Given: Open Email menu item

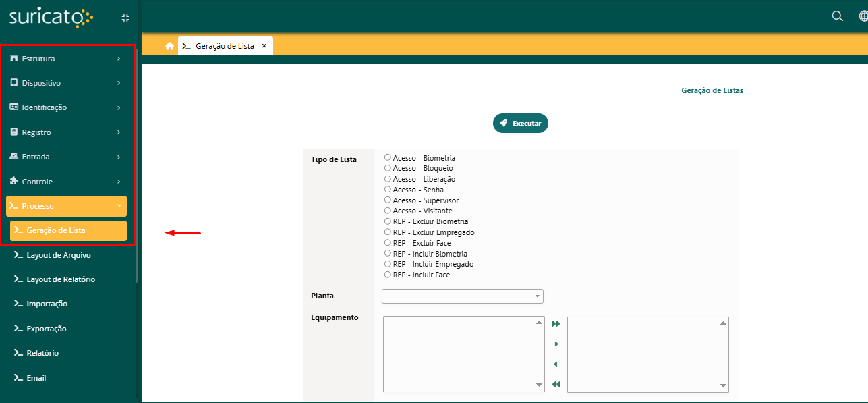Looking at the screenshot, I should (x=36, y=378).
